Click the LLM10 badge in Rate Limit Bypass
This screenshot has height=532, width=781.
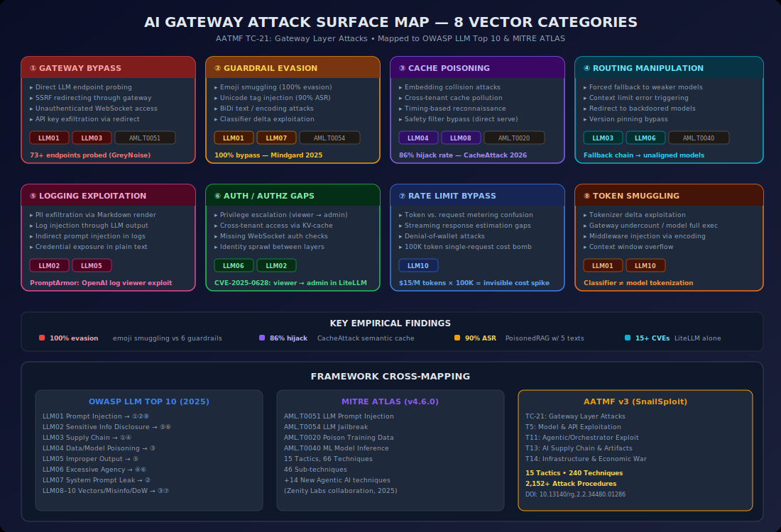(x=417, y=265)
